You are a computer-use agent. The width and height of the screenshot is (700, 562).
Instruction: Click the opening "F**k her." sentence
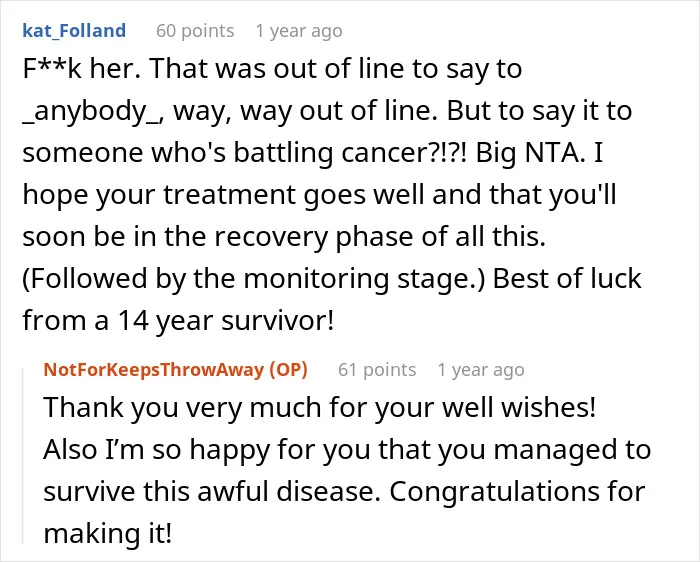click(x=82, y=69)
